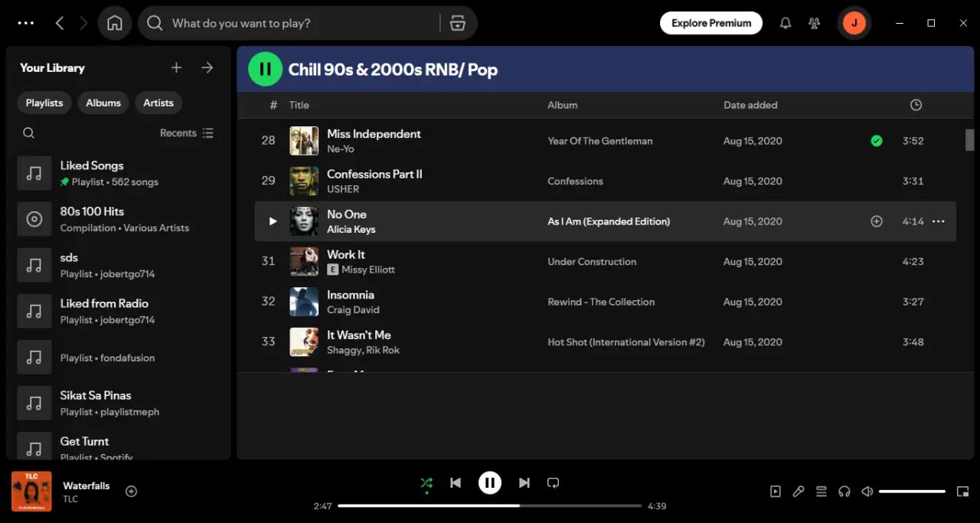This screenshot has height=523, width=980.
Task: Sort by Date added column header
Action: pos(750,105)
